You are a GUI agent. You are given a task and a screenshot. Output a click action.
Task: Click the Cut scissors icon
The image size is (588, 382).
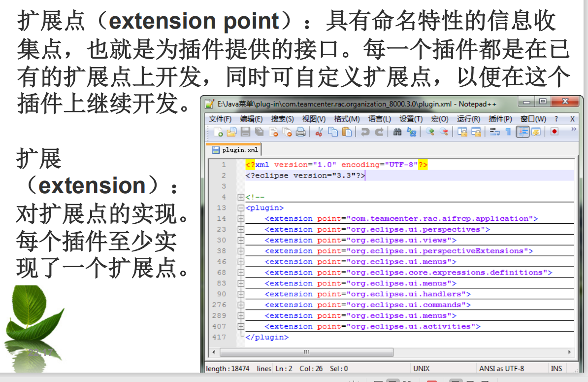coord(319,132)
